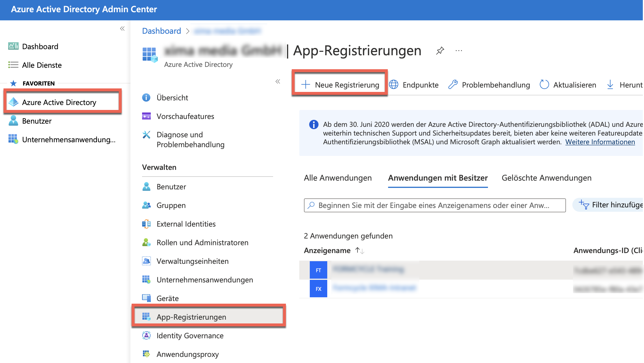Open the FT application tile

tap(318, 270)
